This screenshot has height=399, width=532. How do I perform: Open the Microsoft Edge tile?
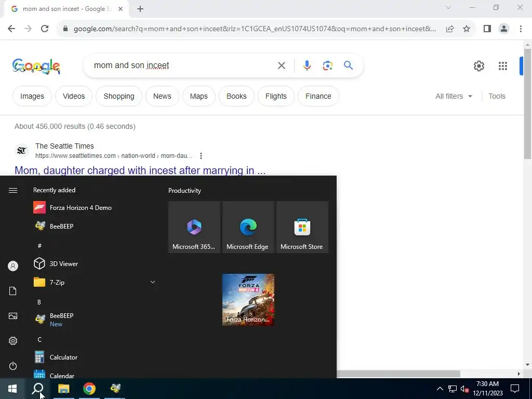248,227
